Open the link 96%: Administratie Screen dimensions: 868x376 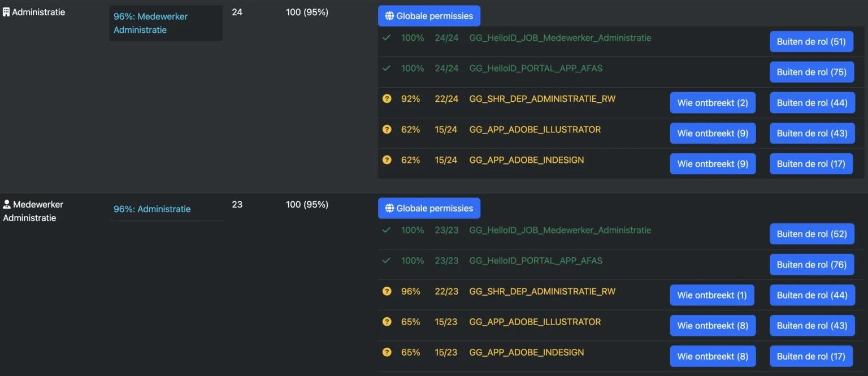click(151, 209)
